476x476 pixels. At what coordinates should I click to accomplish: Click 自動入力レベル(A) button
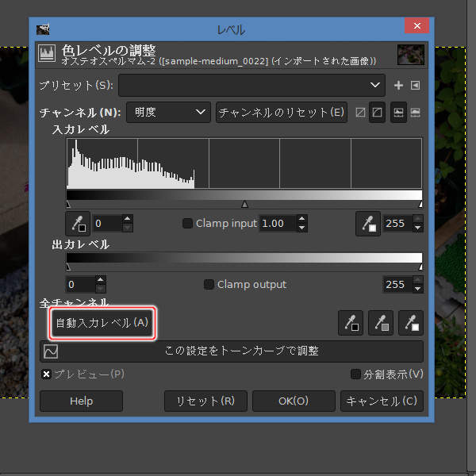pyautogui.click(x=102, y=323)
